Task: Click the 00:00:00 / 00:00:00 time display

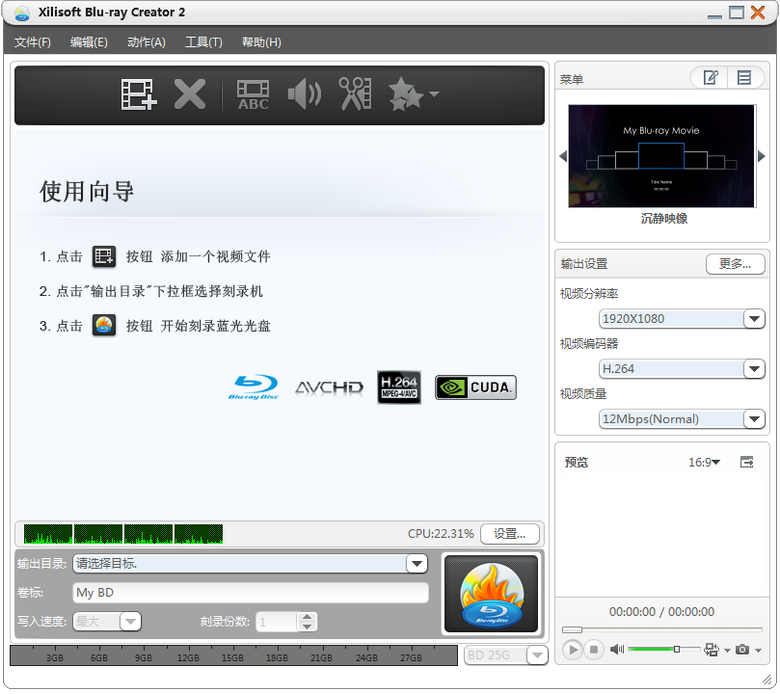Action: pos(662,611)
